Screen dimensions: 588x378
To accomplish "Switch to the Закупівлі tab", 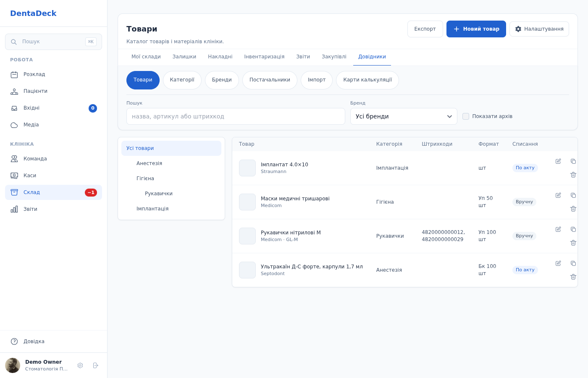I will [334, 57].
